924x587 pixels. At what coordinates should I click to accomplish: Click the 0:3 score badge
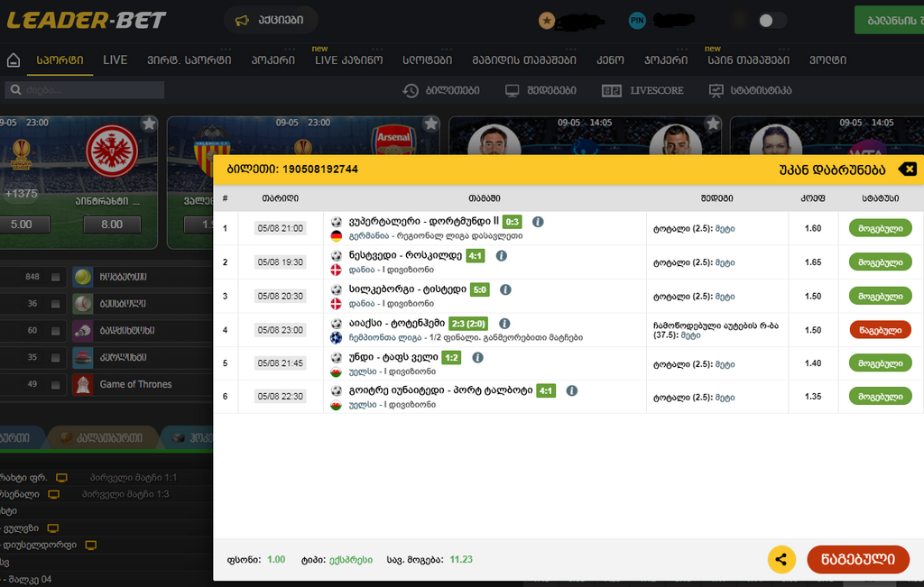(x=513, y=222)
